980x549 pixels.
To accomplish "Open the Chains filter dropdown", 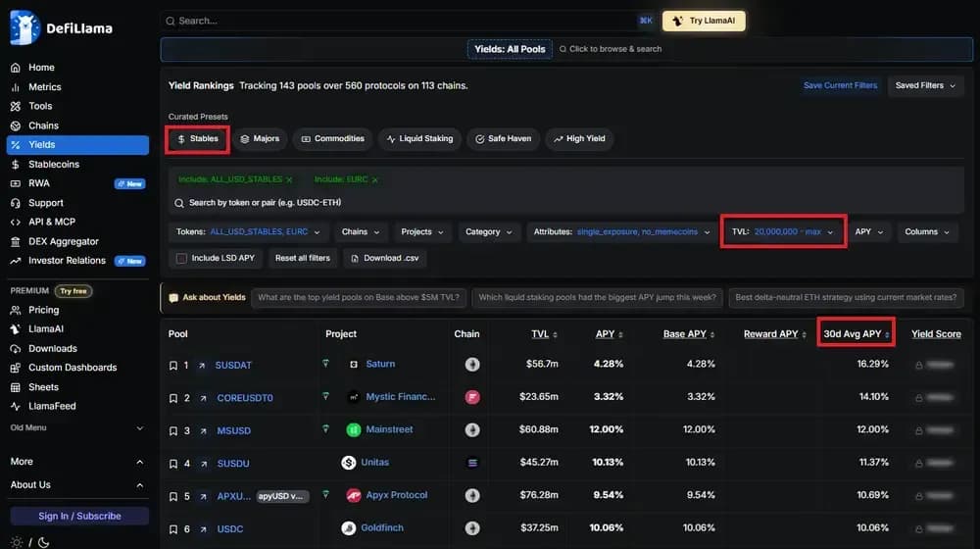I will coord(361,232).
